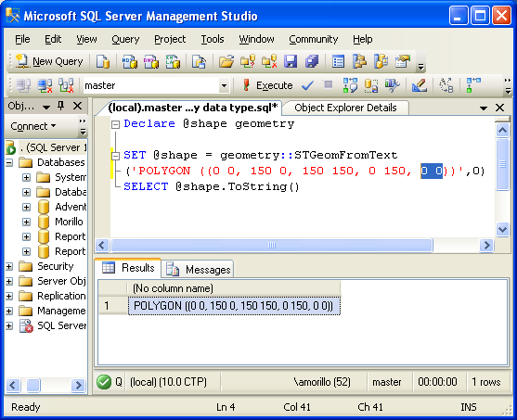This screenshot has height=420, width=517.
Task: Click the Open File folder icon
Action: (226, 61)
